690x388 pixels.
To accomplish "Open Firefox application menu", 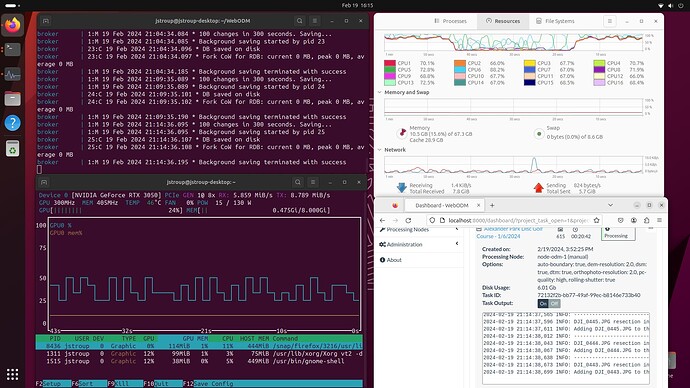I will pos(659,220).
